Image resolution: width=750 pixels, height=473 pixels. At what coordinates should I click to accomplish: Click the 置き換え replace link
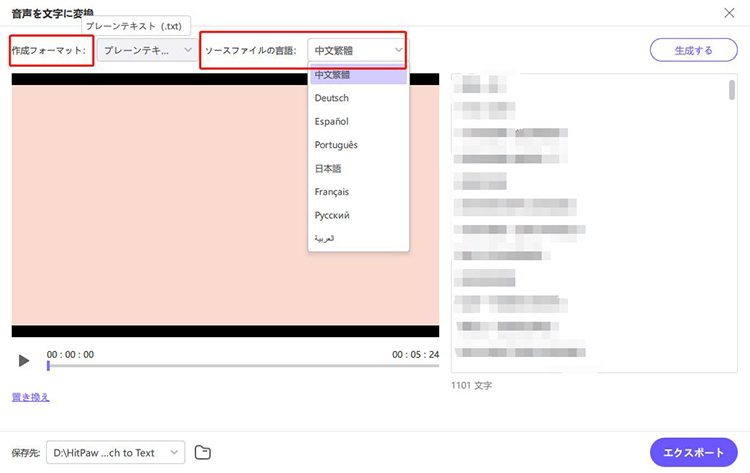30,397
